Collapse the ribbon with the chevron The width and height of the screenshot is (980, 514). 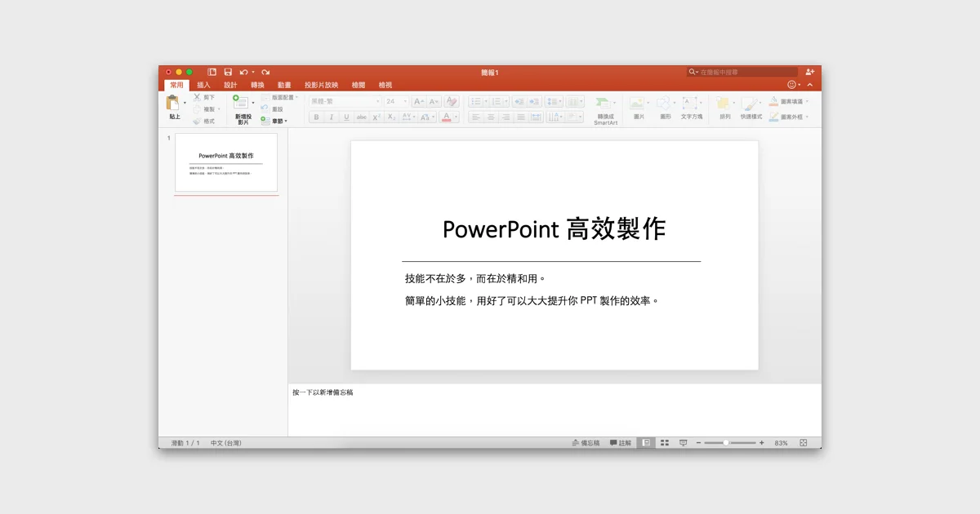(x=810, y=85)
